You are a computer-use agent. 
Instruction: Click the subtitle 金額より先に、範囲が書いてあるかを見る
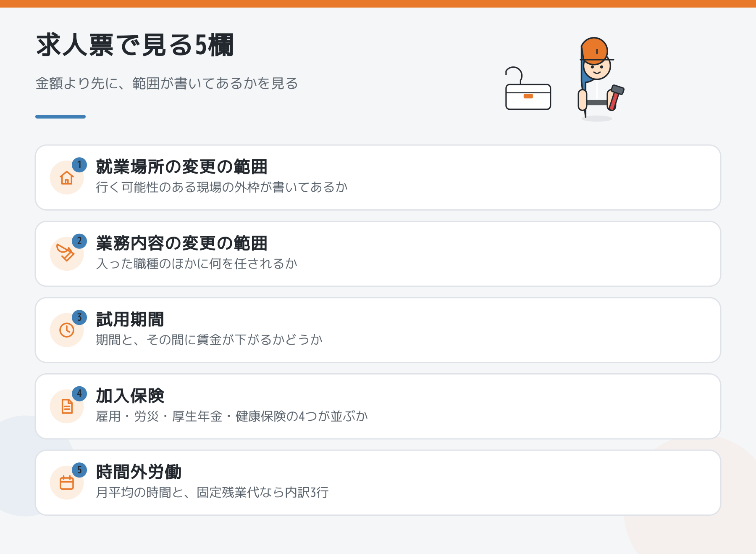tap(167, 83)
